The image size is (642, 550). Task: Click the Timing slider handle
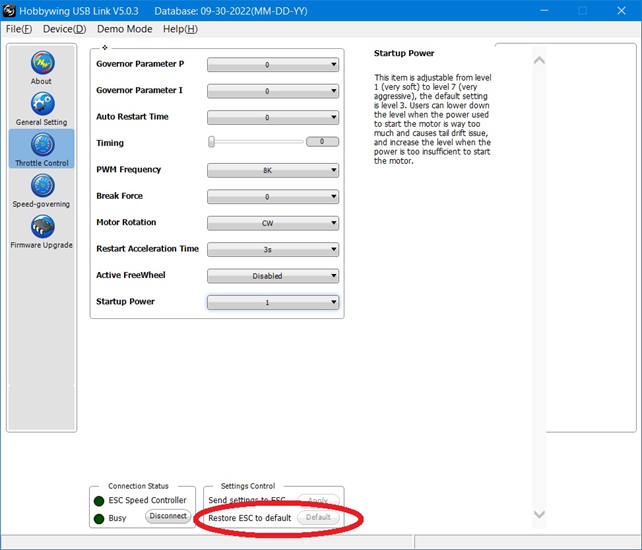(x=212, y=142)
